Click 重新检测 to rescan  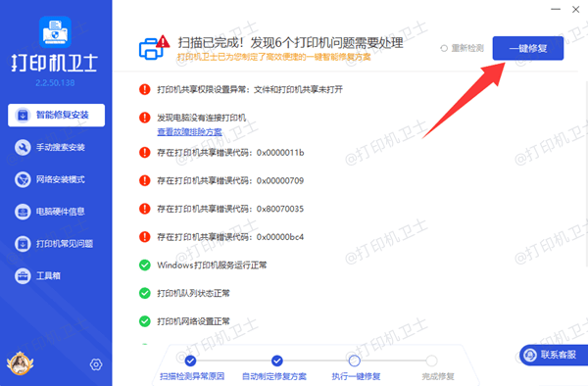pyautogui.click(x=462, y=48)
